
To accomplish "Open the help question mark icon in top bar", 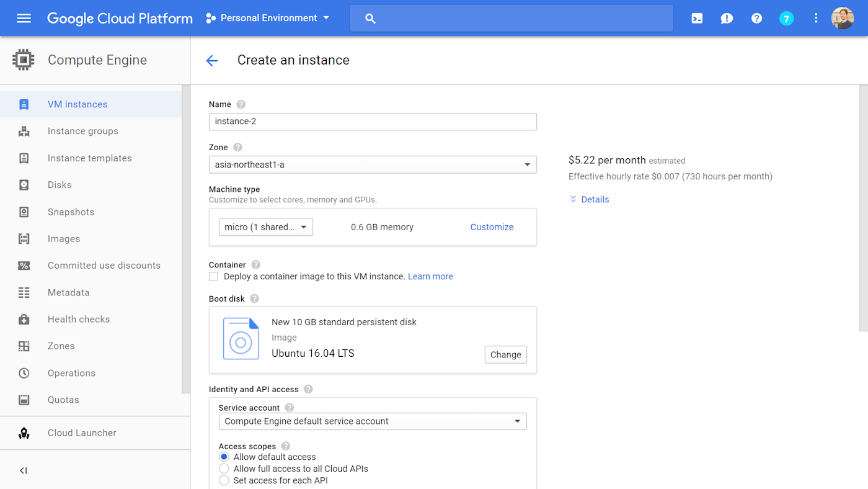I will (x=756, y=19).
